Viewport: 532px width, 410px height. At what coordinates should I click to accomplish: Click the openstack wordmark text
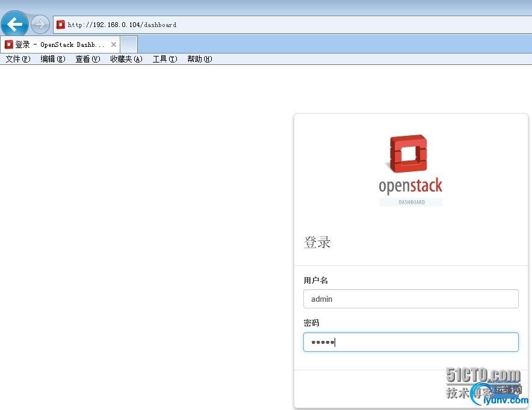click(x=410, y=186)
